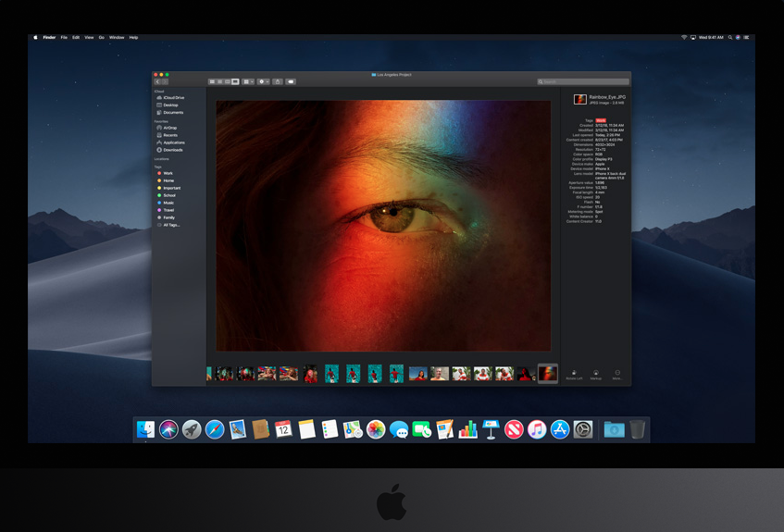Click the Share toolbar icon
784x532 pixels.
[278, 81]
